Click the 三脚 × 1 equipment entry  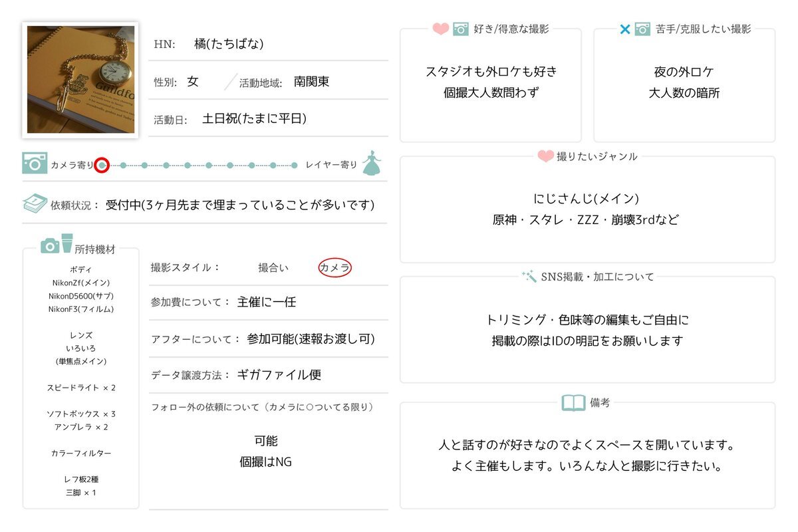click(x=81, y=493)
